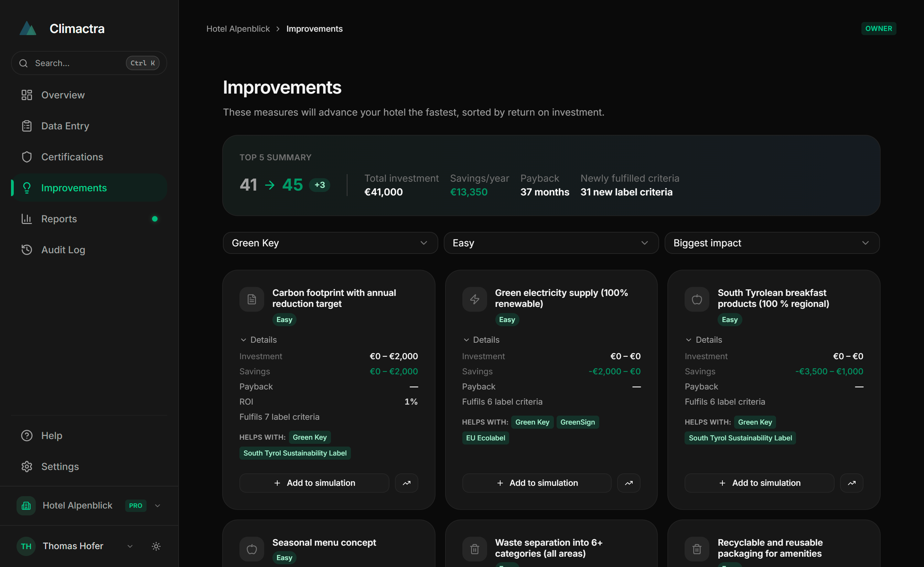
Task: Click the Waste separation trash icon
Action: pyautogui.click(x=474, y=549)
